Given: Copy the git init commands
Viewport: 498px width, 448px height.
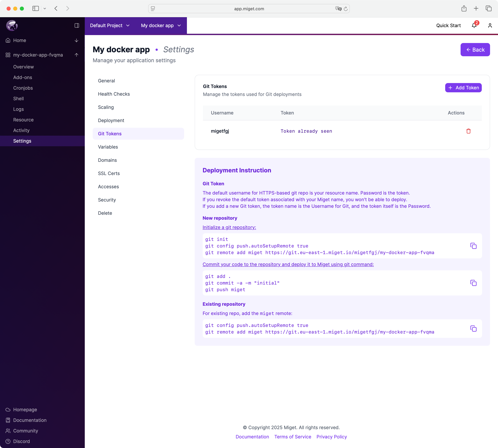Looking at the screenshot, I should (473, 246).
